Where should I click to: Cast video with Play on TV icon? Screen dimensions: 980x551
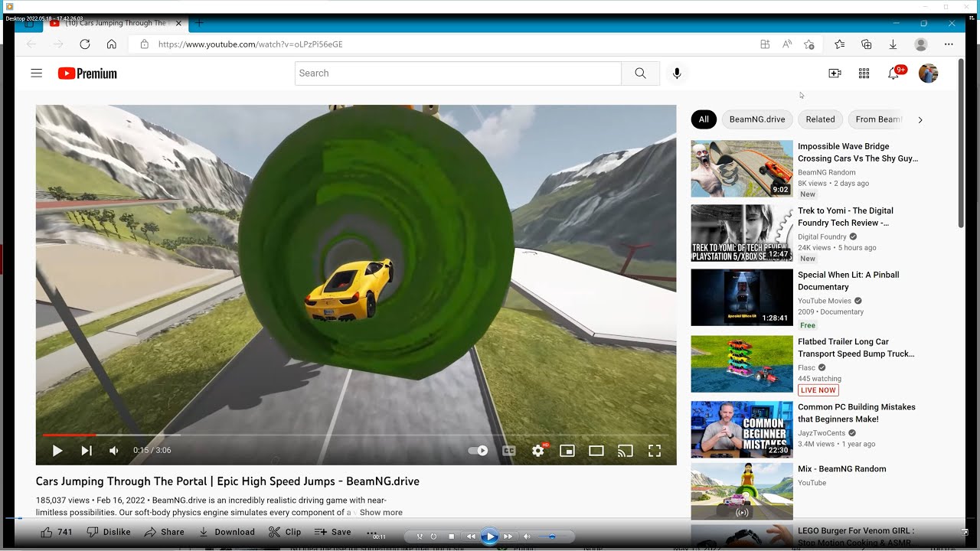(x=626, y=451)
